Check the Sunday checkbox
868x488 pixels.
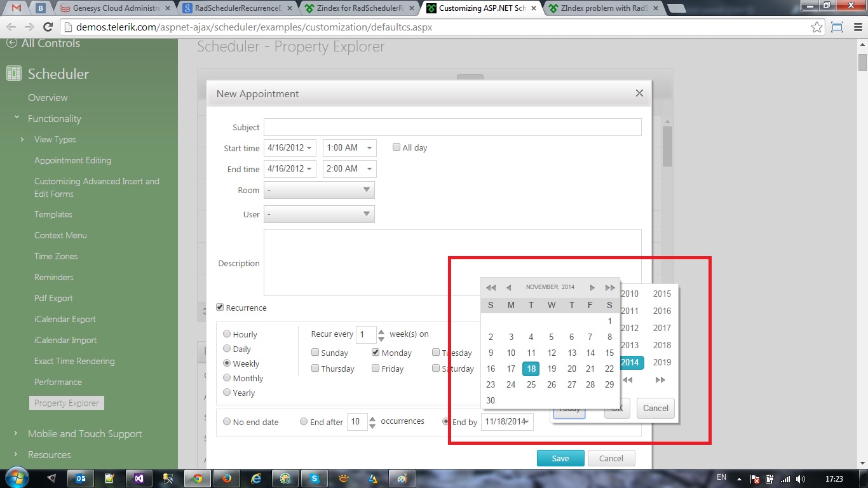coord(315,353)
